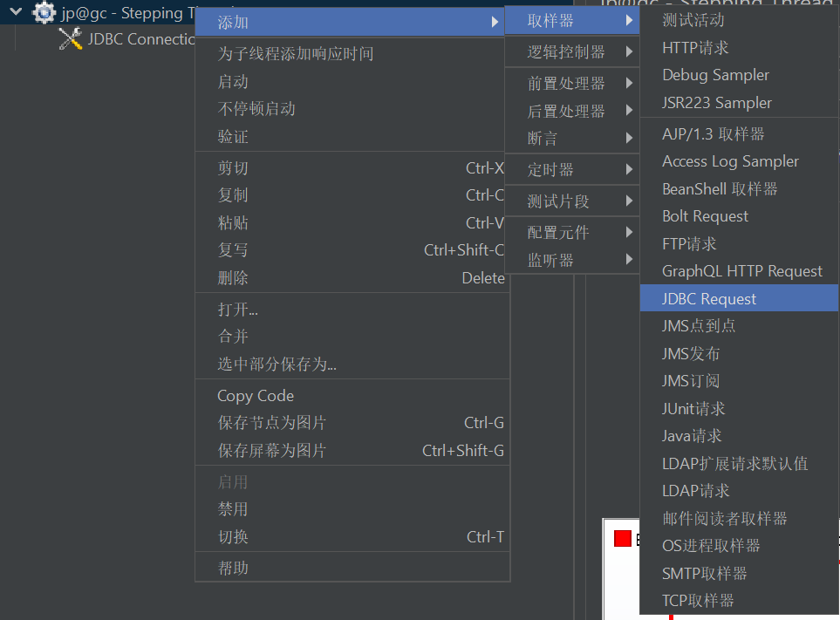The width and height of the screenshot is (840, 620).
Task: Select the JDBC Connection tree item
Action: point(141,39)
